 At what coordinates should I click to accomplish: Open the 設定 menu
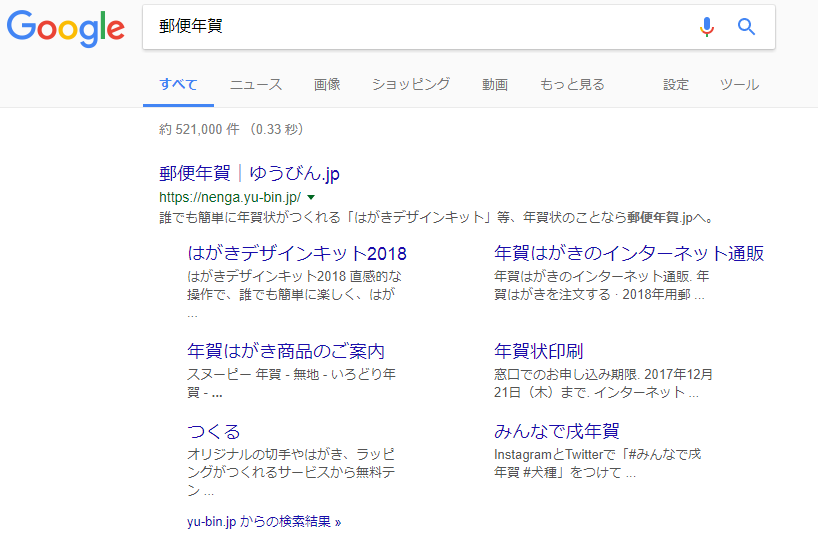click(x=676, y=84)
